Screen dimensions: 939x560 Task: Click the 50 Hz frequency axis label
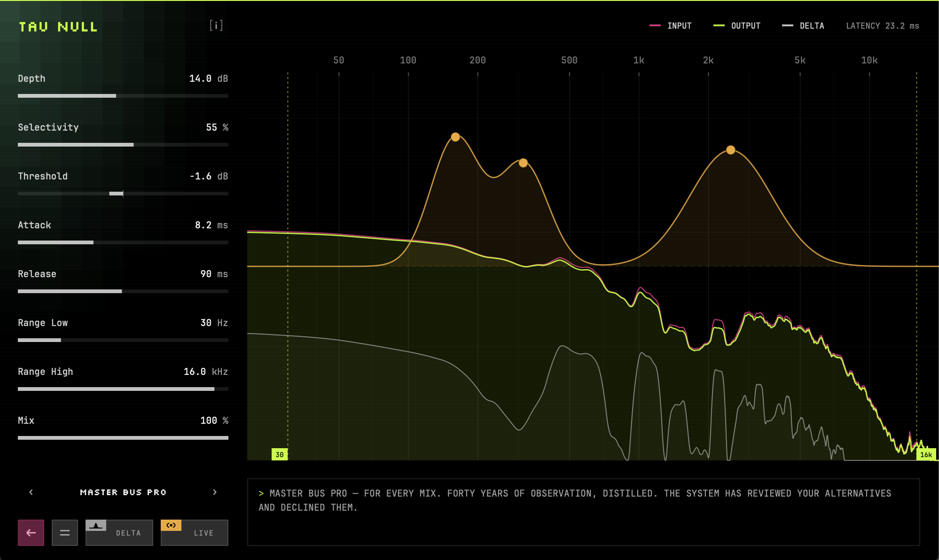pyautogui.click(x=339, y=60)
